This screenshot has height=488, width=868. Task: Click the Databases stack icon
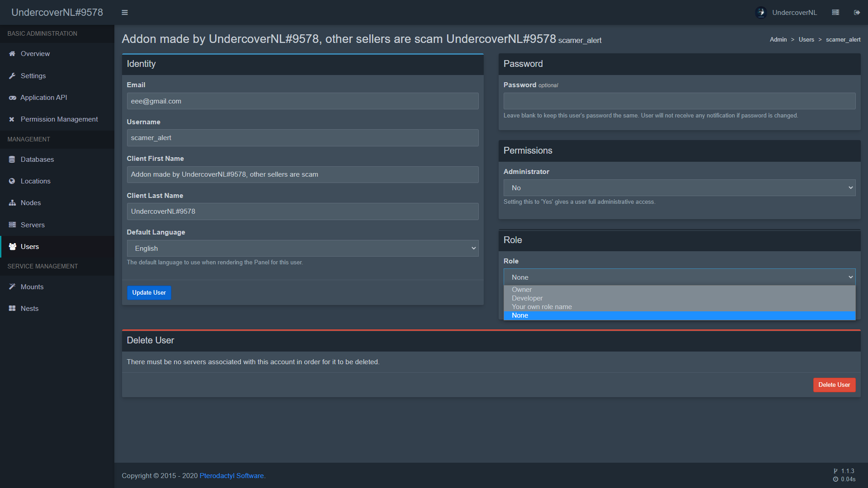click(x=12, y=160)
